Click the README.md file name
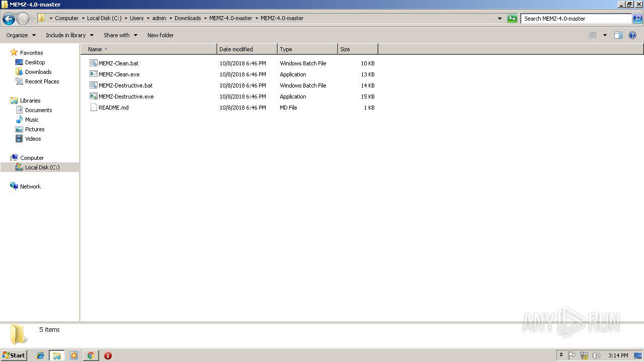 pyautogui.click(x=114, y=108)
